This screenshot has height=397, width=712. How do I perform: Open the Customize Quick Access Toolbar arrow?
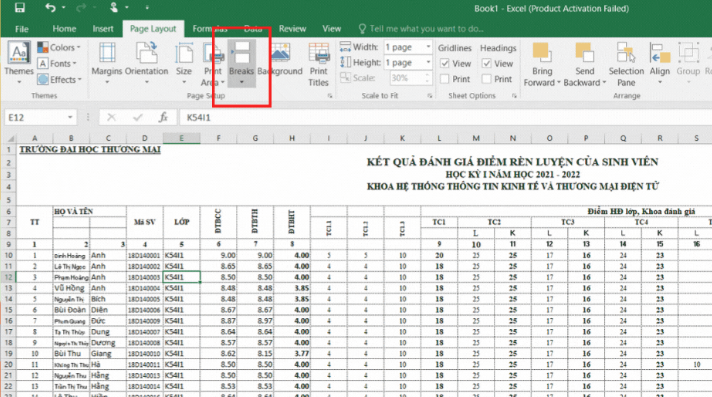[147, 8]
